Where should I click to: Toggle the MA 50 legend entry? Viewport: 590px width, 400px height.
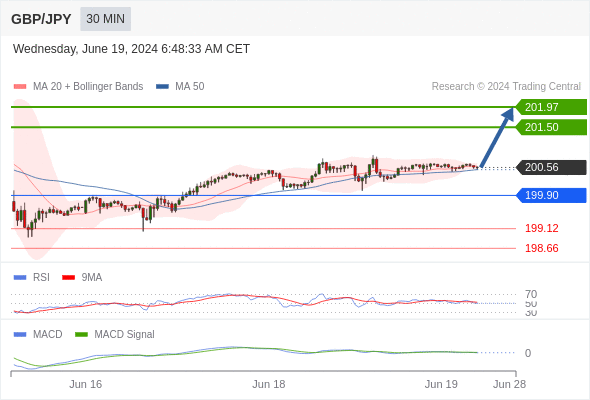180,87
